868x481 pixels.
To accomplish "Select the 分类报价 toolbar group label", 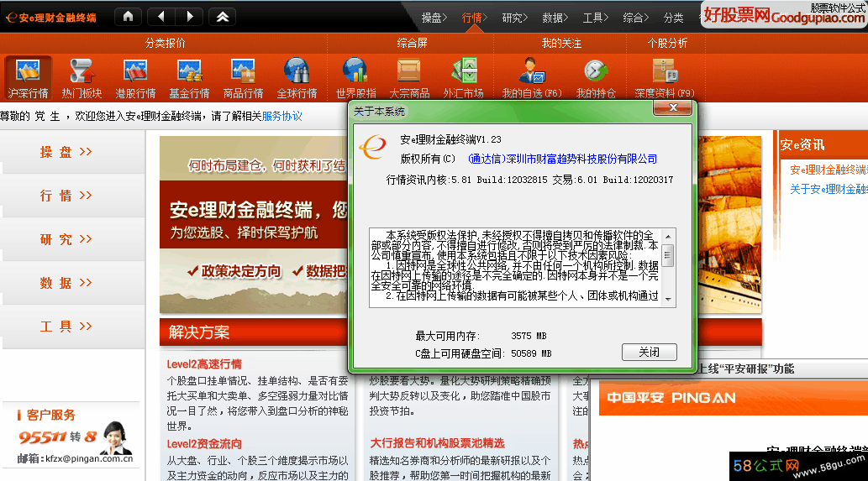I will pos(165,43).
